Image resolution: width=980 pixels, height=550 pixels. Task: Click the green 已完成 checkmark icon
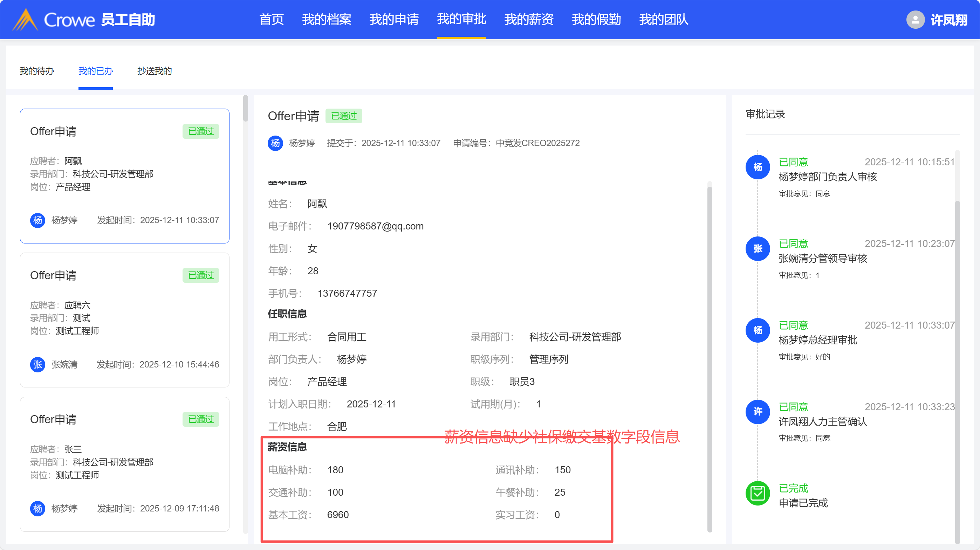point(758,493)
